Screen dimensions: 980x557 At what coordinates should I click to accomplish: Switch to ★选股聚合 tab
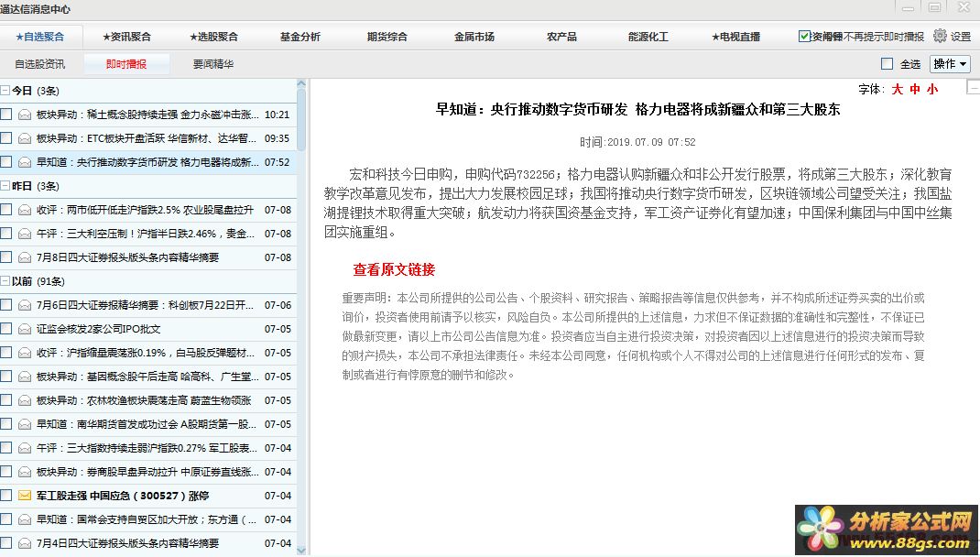(x=213, y=37)
